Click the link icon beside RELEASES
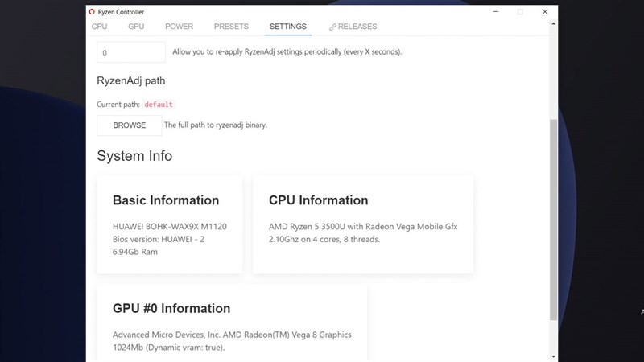644x362 pixels. [332, 27]
